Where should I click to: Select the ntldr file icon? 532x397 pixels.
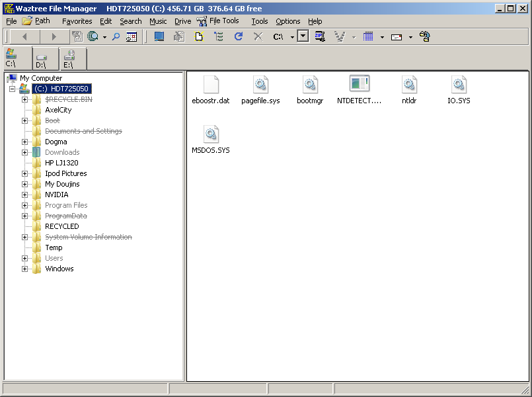point(409,84)
